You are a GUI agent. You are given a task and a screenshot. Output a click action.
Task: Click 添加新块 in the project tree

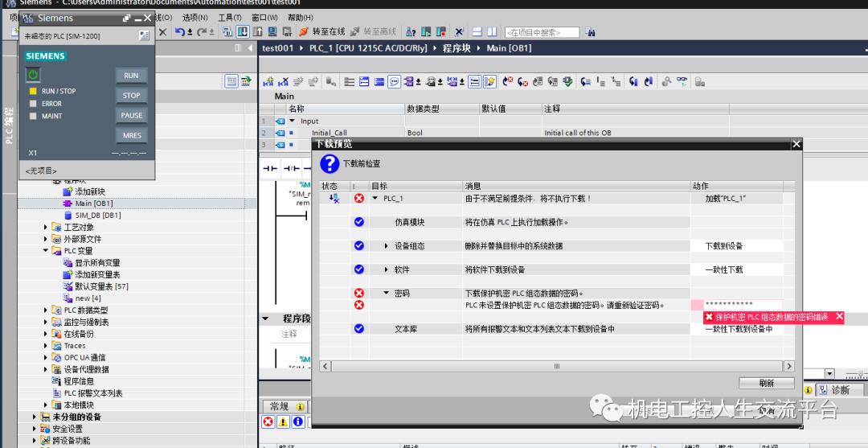(x=90, y=191)
